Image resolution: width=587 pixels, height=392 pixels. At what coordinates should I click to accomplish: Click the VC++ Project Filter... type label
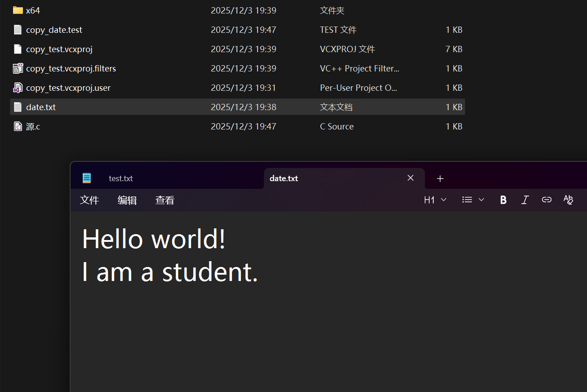(x=360, y=68)
